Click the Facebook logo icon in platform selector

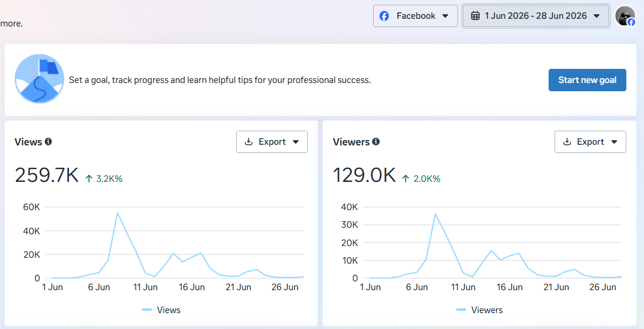point(384,16)
